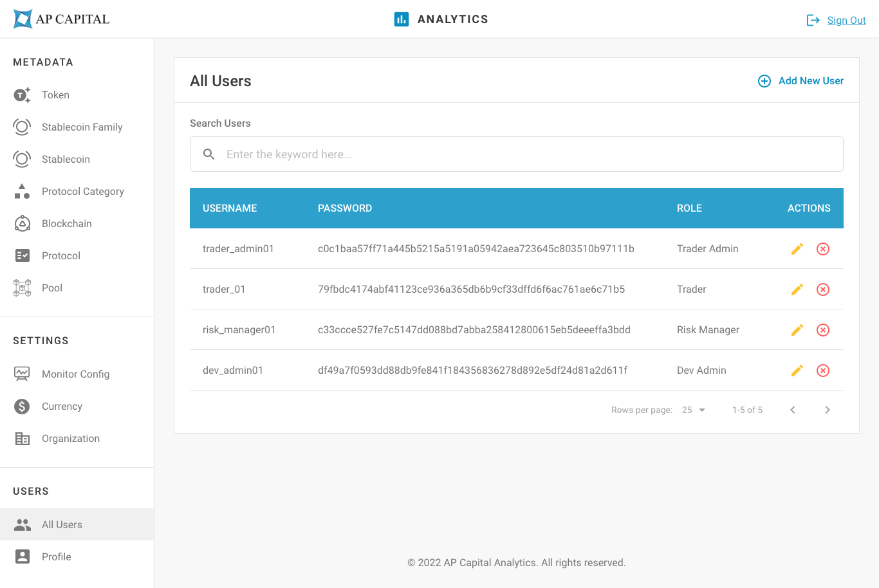Screen dimensions: 879x588
Task: Delete risk_manager01 user
Action: click(823, 330)
